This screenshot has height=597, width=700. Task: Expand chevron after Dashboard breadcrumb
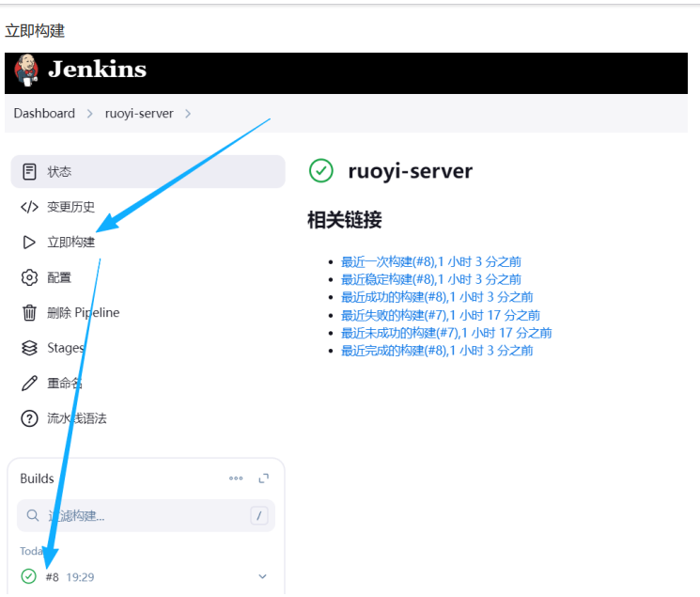coord(90,114)
